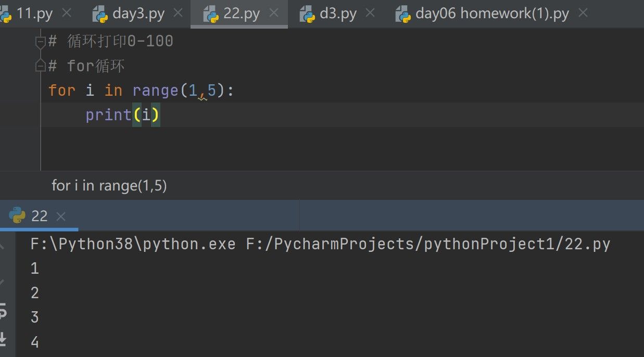Screen dimensions: 644x357
Task: Click the Python icon on Run tab 22
Action: [17, 215]
